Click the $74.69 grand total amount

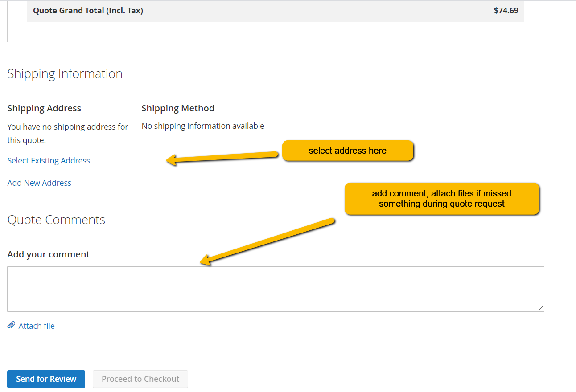(506, 11)
